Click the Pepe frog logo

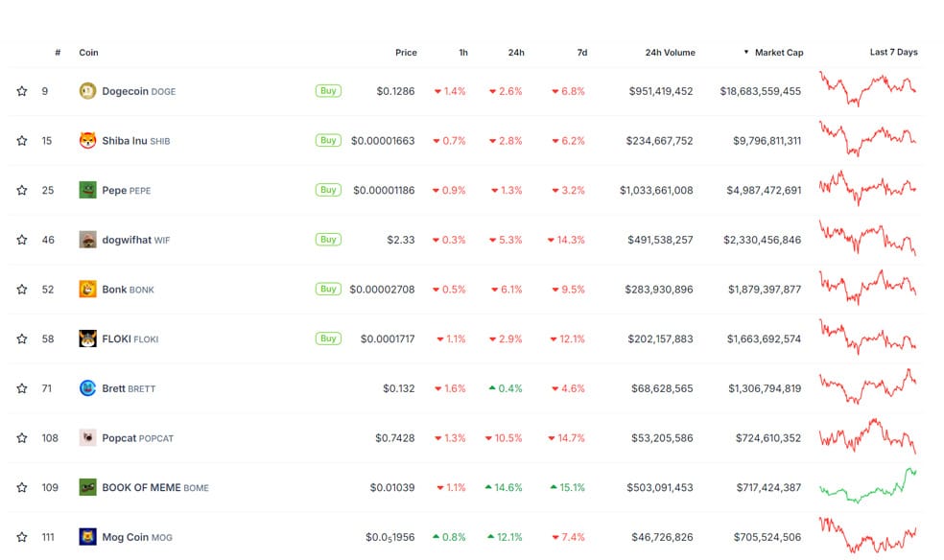pyautogui.click(x=88, y=190)
